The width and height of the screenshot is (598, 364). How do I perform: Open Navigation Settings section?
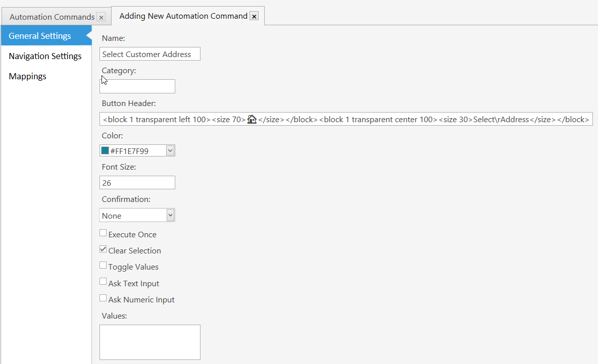pos(46,56)
